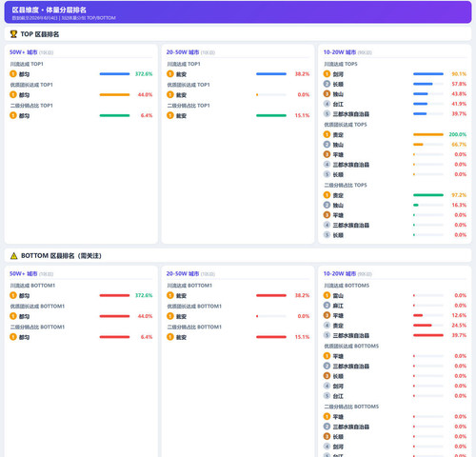476x457 pixels.
Task: Click rank 3 badge for 平塘 at 12.6%
Action: (327, 315)
